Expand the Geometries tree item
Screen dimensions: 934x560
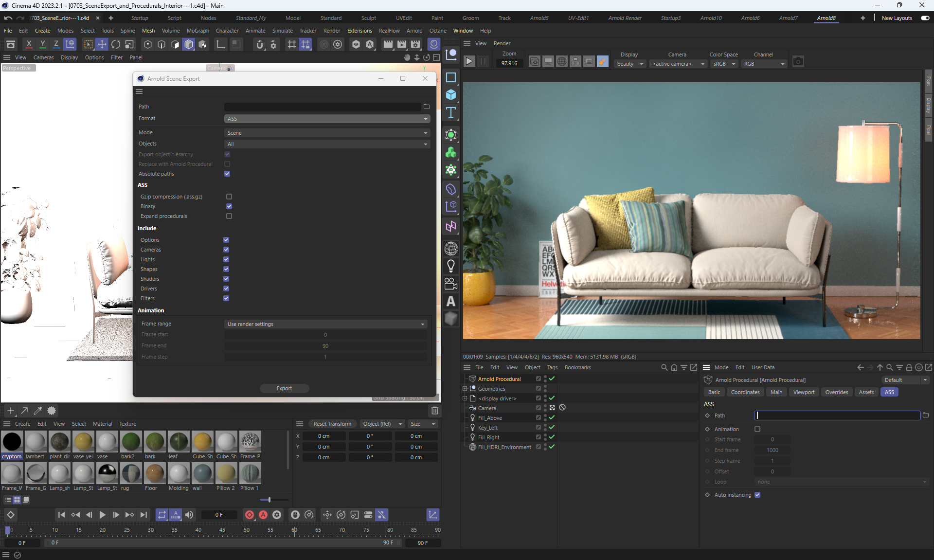pyautogui.click(x=465, y=389)
